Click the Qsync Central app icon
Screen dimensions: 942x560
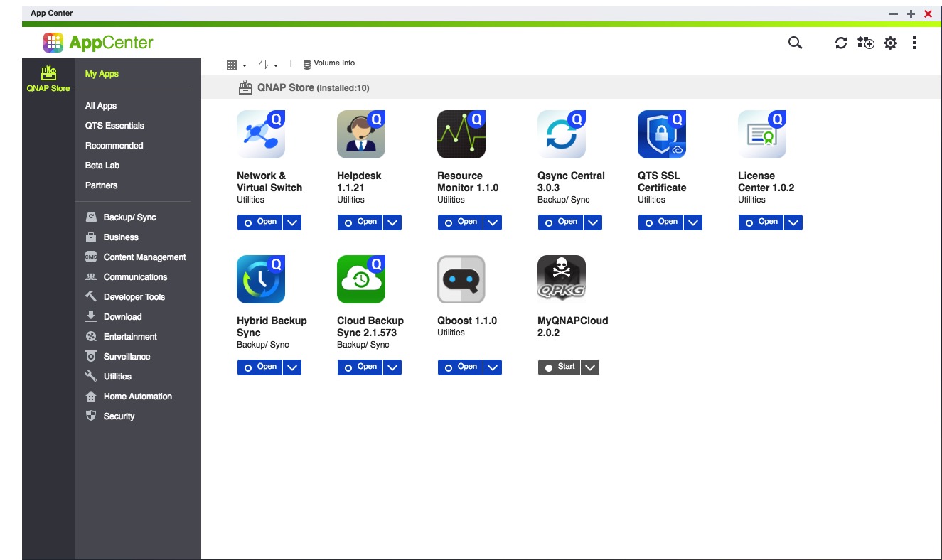(x=562, y=134)
